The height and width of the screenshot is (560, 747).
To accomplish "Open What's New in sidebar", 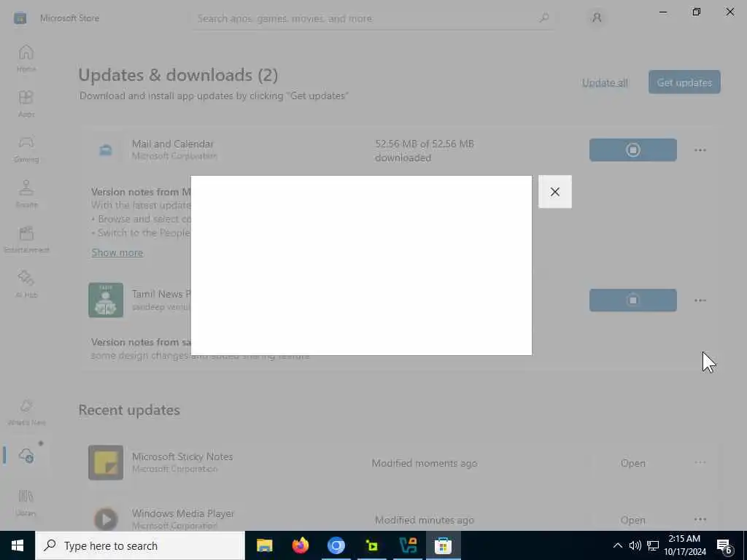I will tap(26, 412).
